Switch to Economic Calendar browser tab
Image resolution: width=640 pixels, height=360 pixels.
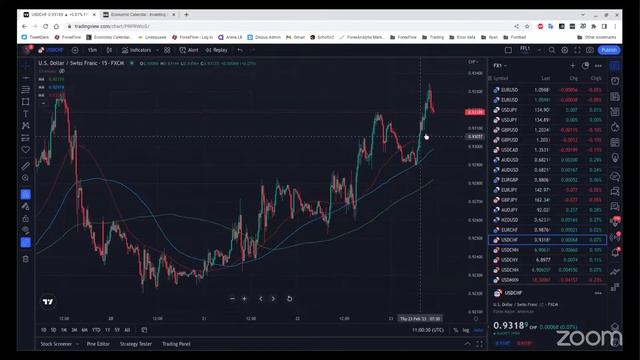click(139, 15)
